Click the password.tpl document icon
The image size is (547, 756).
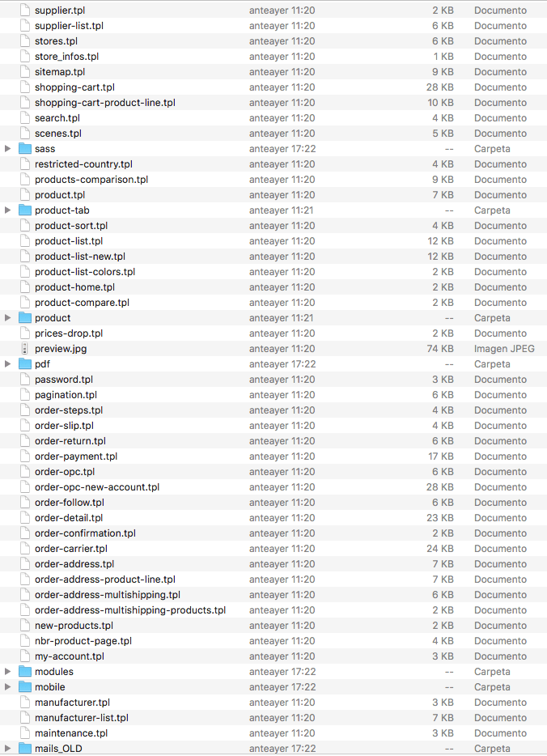click(x=25, y=380)
